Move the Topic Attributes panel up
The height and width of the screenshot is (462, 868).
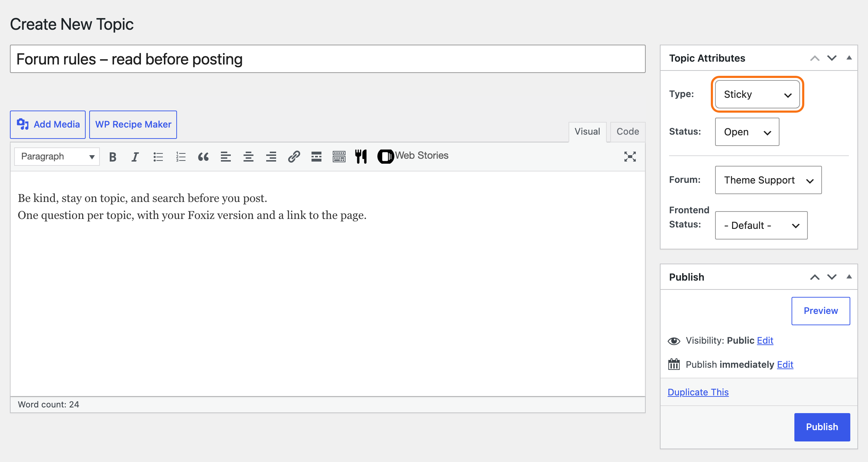(815, 58)
